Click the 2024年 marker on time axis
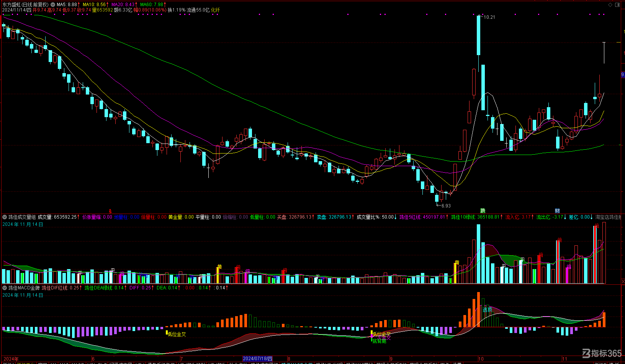Image resolution: width=625 pixels, height=364 pixels. (x=11, y=359)
